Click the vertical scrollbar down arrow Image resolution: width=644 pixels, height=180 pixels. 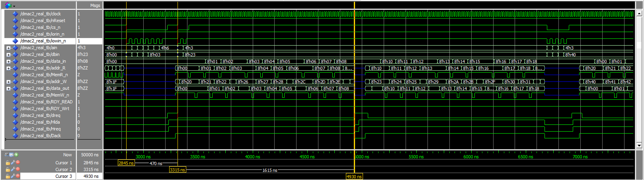pos(639,145)
